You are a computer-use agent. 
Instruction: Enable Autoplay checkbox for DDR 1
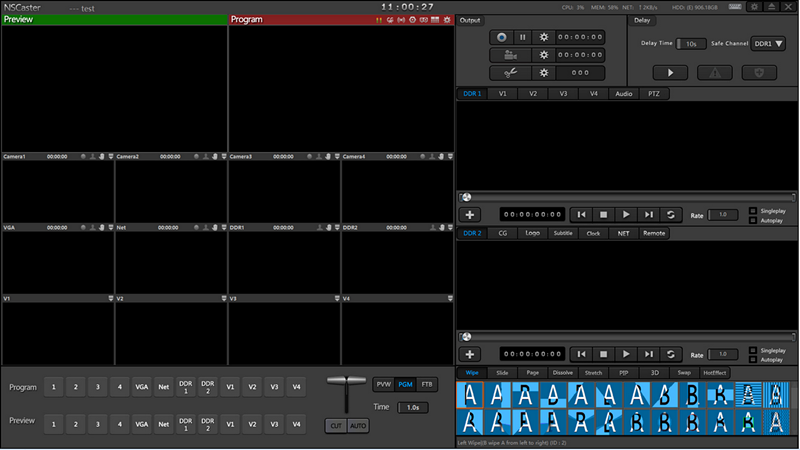[753, 220]
